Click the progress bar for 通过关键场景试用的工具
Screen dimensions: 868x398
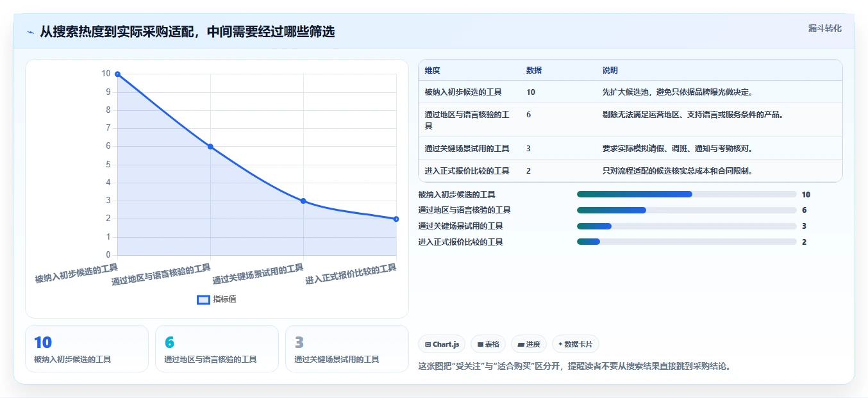tap(687, 226)
